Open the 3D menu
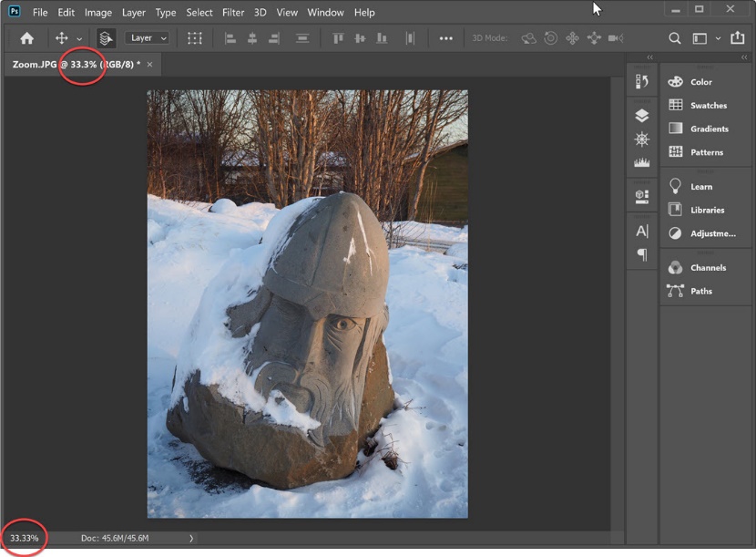Screen dimensions: 756x557 (x=261, y=13)
